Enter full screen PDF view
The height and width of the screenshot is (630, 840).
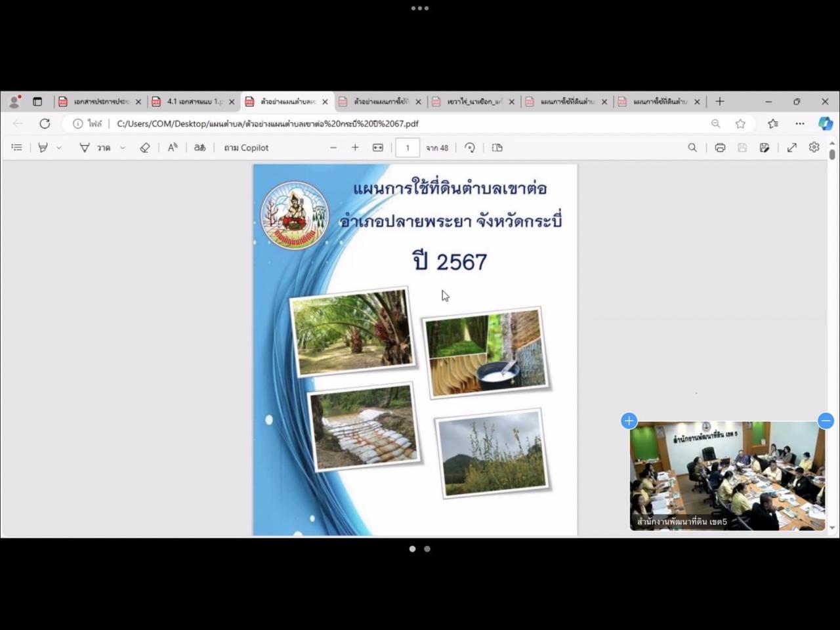(792, 148)
